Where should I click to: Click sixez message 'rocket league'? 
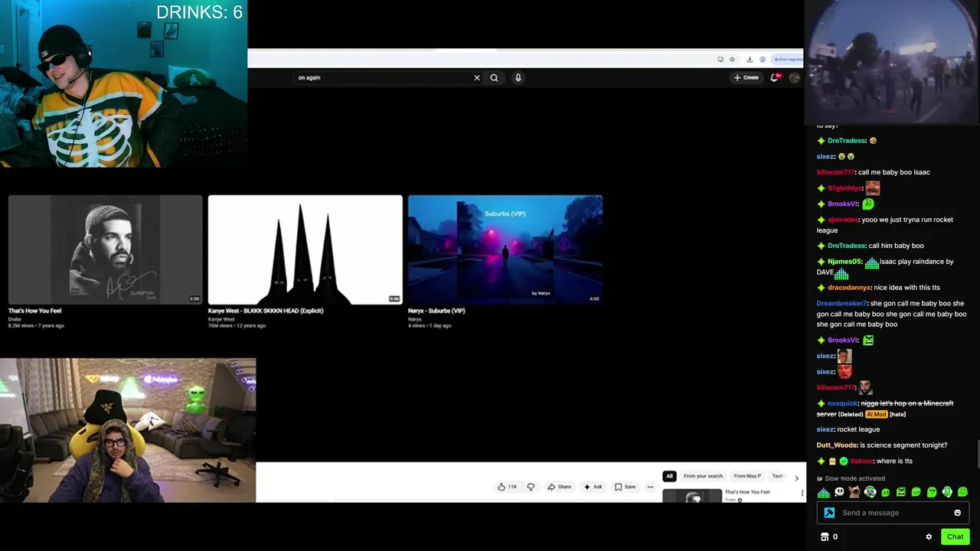[858, 429]
